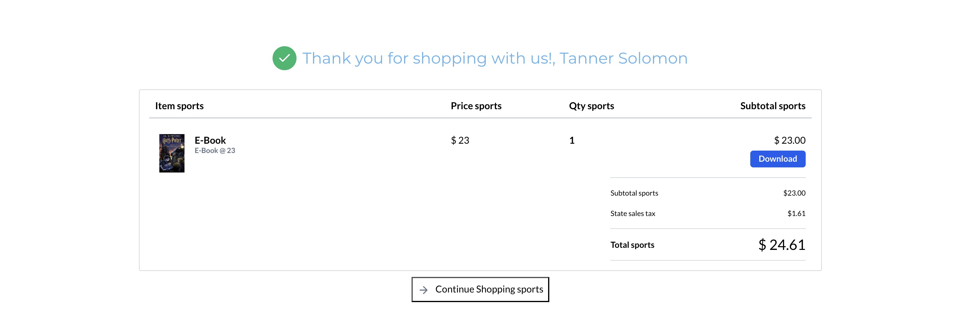The width and height of the screenshot is (980, 312).
Task: Click the Thank you for shopping heading
Action: [494, 58]
